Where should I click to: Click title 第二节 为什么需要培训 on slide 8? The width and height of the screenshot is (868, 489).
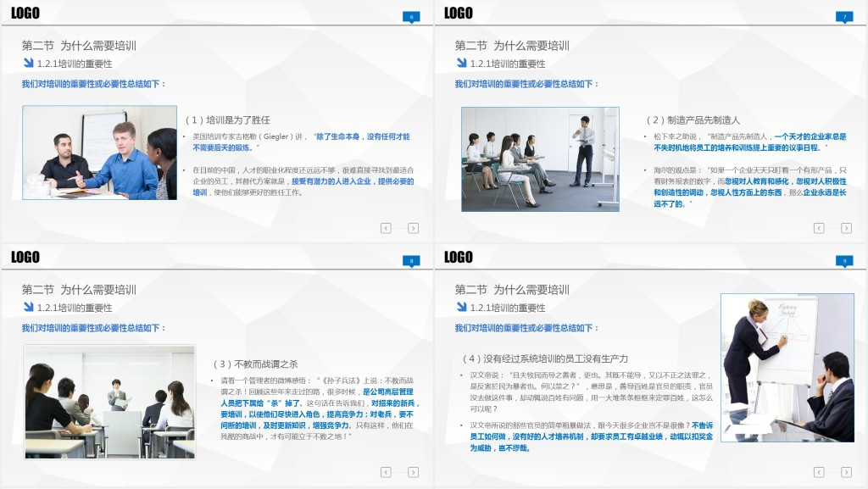point(79,290)
